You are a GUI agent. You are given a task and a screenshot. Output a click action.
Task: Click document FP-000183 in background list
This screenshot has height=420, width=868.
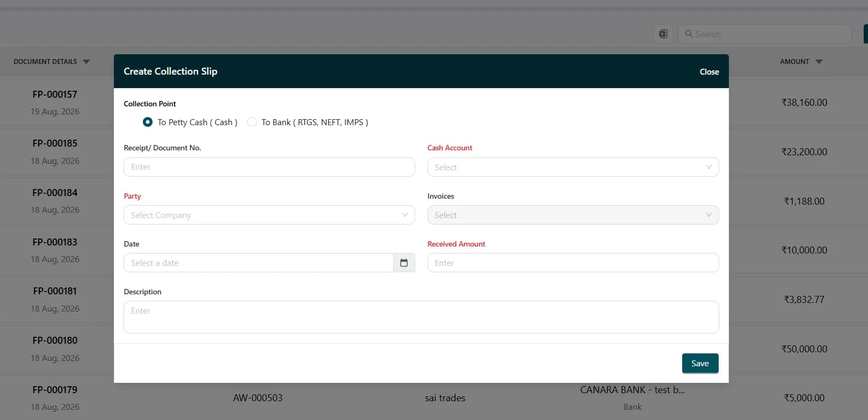coord(55,242)
